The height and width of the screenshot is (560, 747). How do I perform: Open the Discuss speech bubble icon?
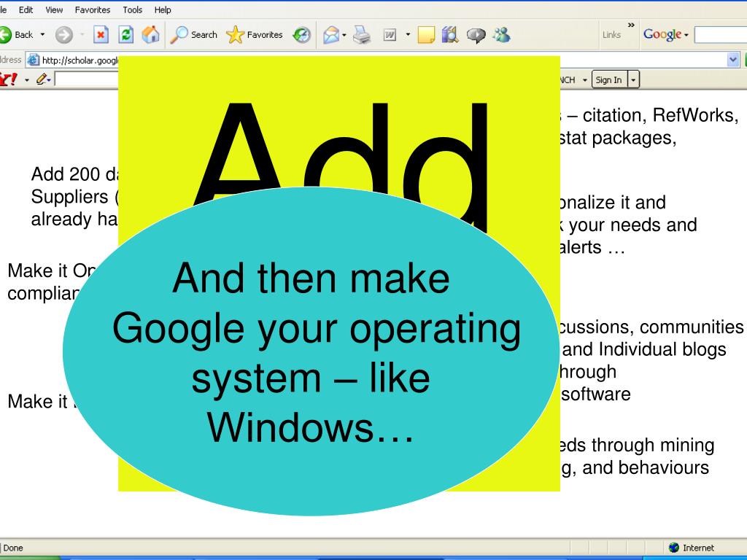coord(476,35)
